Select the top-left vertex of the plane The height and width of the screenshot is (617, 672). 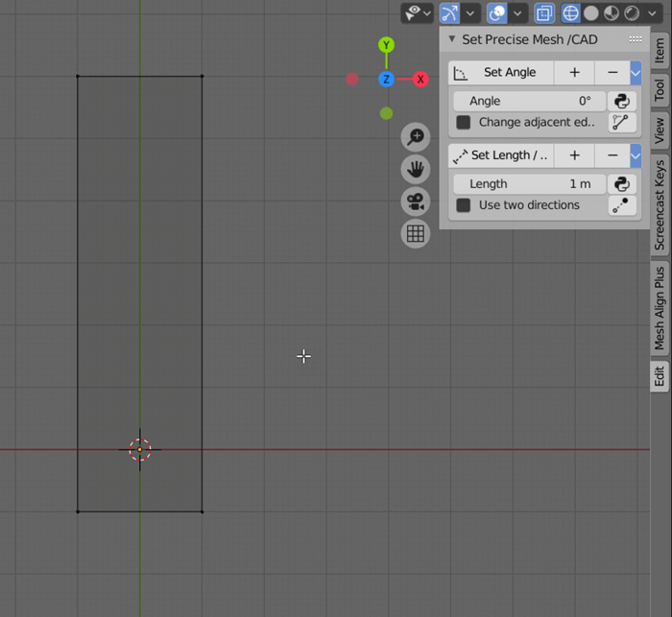click(x=78, y=76)
